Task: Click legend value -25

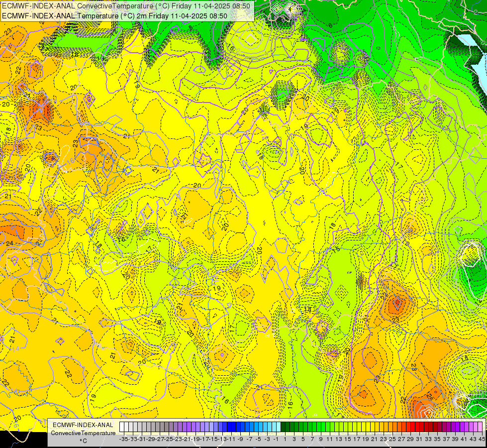Action: (x=169, y=439)
